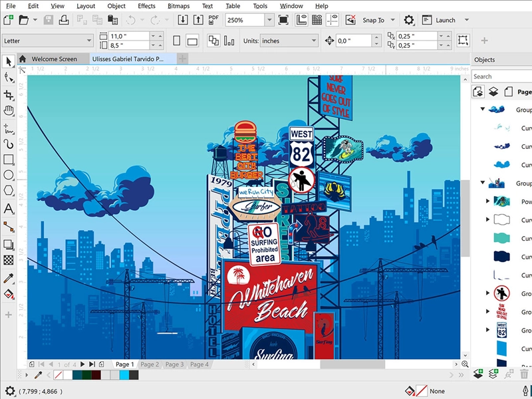
Task: Open the zoom level dropdown arrow
Action: click(269, 20)
